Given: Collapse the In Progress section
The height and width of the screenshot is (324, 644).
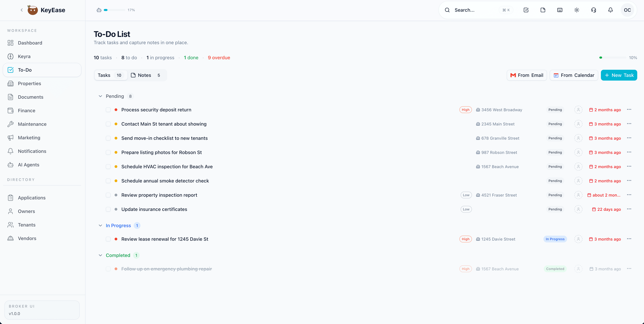Looking at the screenshot, I should [x=100, y=225].
